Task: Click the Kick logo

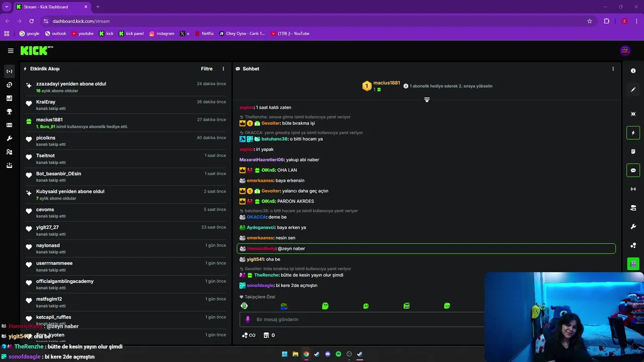Action: tap(36, 50)
